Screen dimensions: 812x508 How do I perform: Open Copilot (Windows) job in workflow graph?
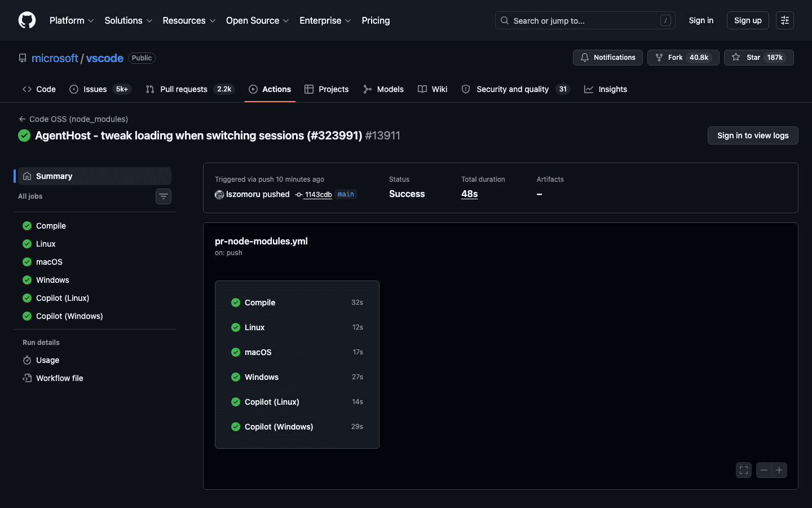point(297,427)
